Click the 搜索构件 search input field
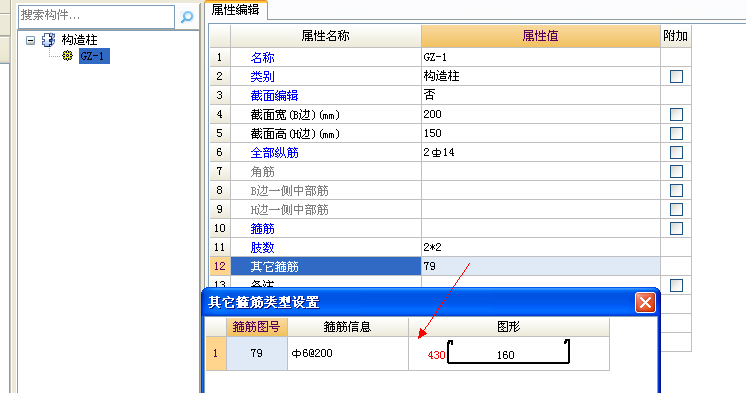This screenshot has width=746, height=393. pyautogui.click(x=97, y=16)
